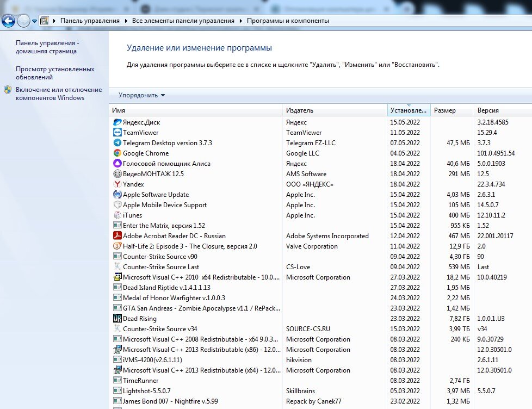Click install date 07.05.2022 cell
Screen dimensions: 532x409
(405, 143)
